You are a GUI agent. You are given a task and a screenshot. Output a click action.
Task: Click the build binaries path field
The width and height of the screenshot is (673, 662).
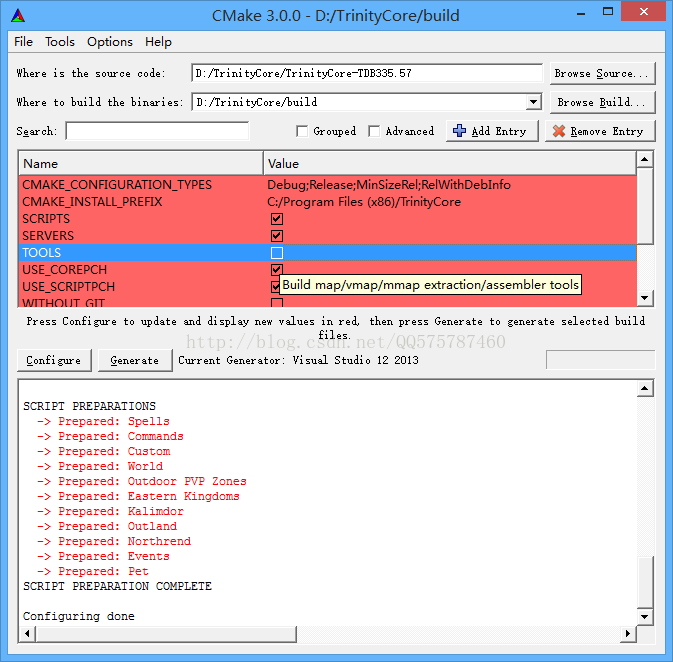[359, 102]
